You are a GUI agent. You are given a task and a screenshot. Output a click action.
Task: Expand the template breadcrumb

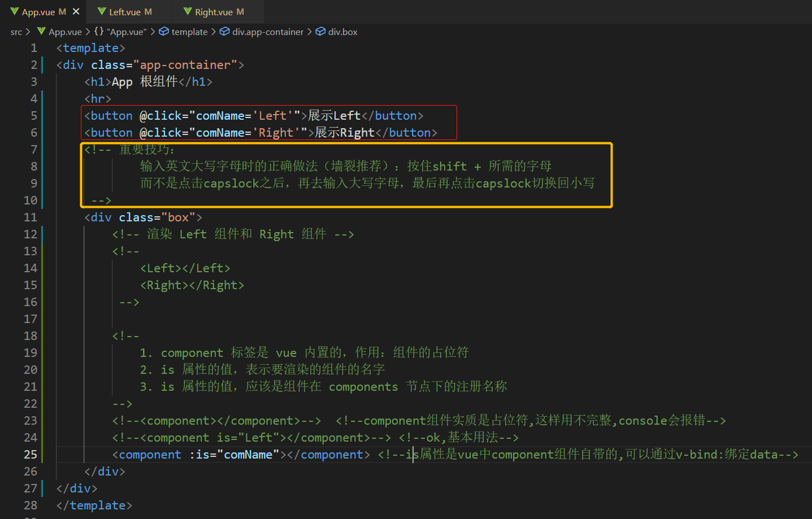tap(184, 32)
